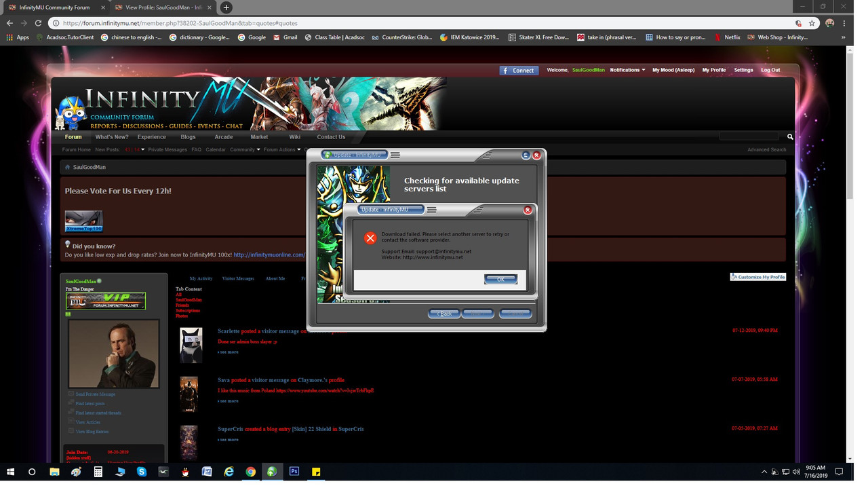The width and height of the screenshot is (868, 486).
Task: Open the Blogs tab
Action: click(x=188, y=137)
